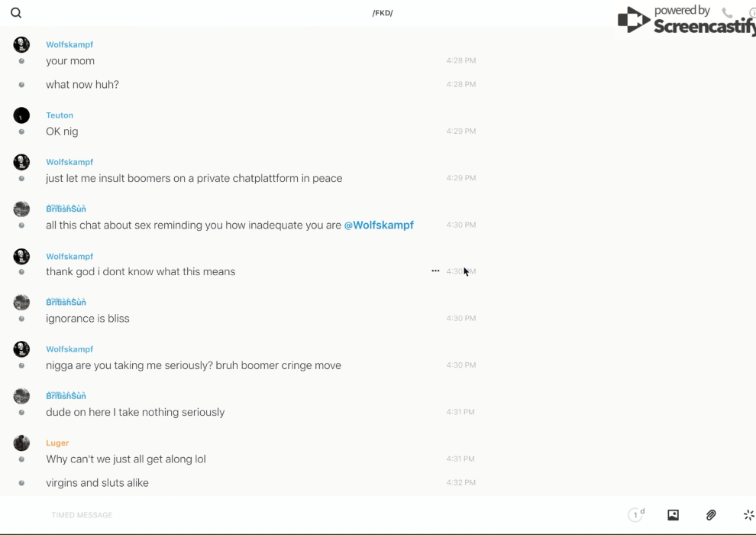The width and height of the screenshot is (756, 535).
Task: Click Wolfskampf's avatar above 'your mom' message
Action: tap(21, 44)
